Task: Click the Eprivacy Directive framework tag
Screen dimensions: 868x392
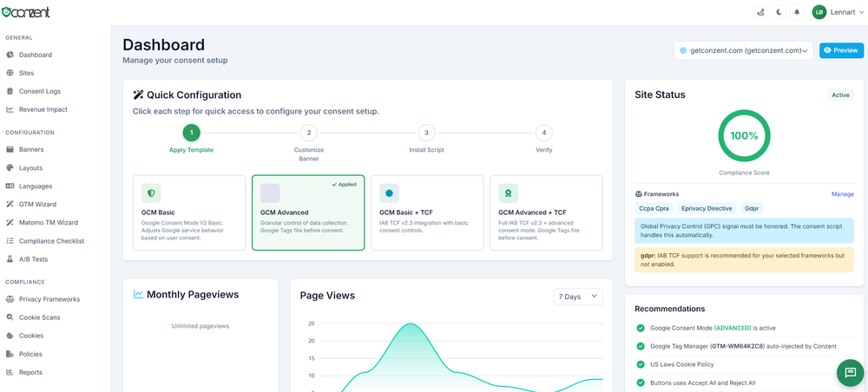Action: (708, 208)
